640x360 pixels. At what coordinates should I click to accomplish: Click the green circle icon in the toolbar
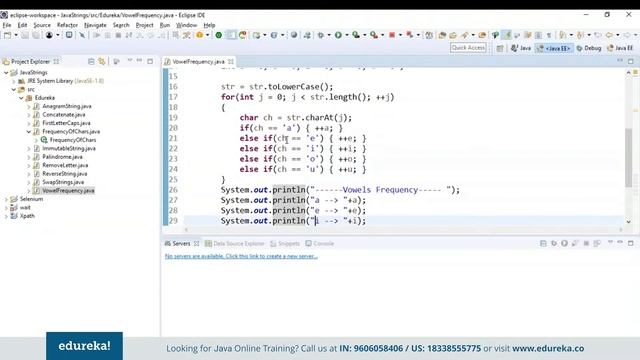click(218, 35)
